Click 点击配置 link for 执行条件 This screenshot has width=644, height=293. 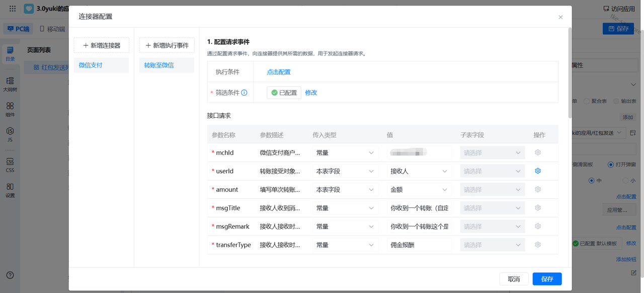click(x=279, y=72)
